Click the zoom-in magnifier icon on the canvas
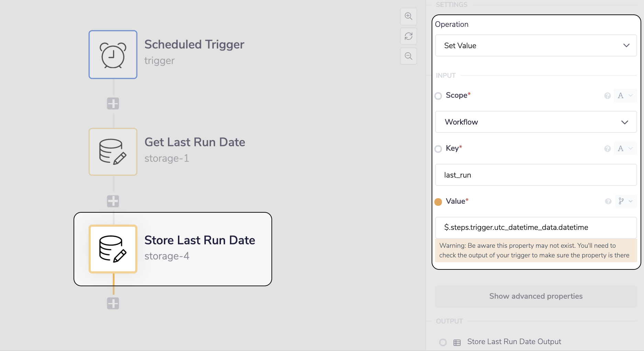 point(408,16)
